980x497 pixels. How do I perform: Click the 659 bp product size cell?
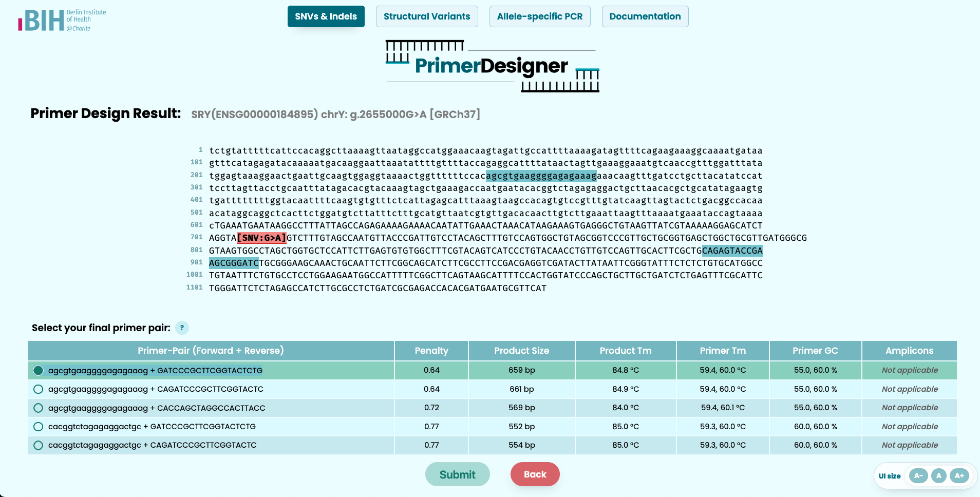(x=521, y=370)
